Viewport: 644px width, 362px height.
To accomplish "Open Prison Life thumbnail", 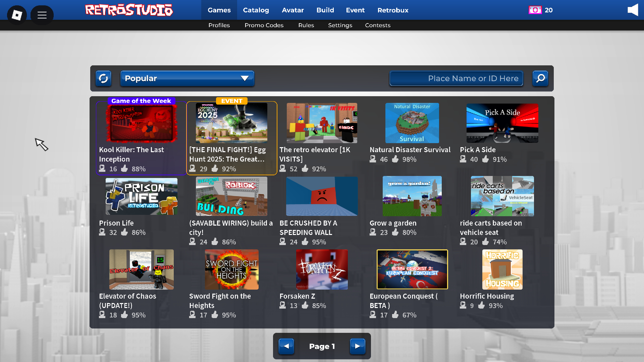I will (142, 196).
